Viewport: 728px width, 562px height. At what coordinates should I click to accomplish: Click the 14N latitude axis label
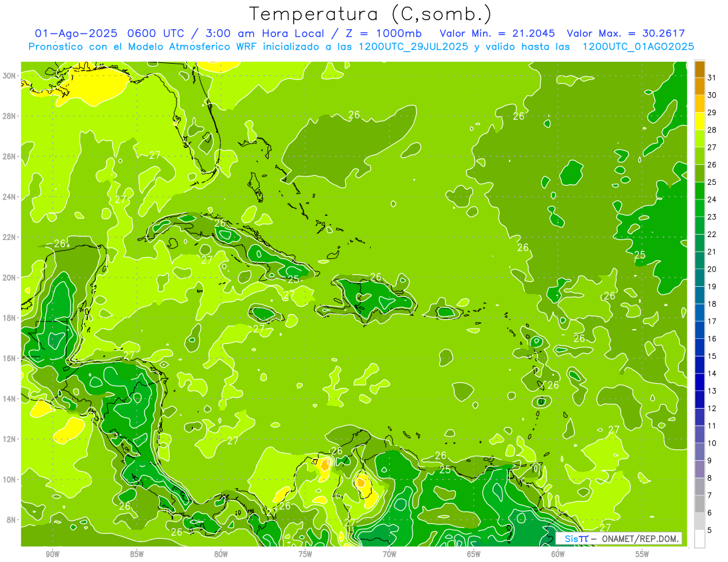point(9,399)
